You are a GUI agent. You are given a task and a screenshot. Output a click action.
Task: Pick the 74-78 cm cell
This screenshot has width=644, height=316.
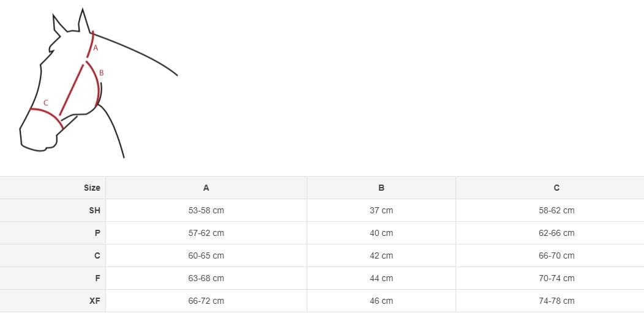pyautogui.click(x=556, y=301)
